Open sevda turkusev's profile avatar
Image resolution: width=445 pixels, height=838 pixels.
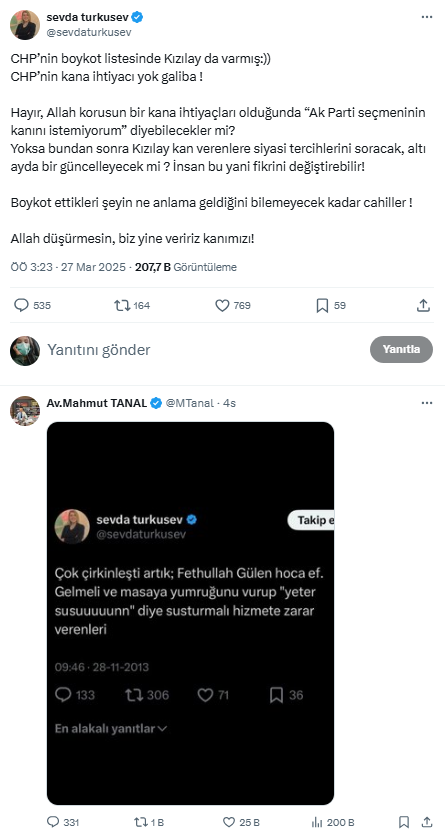tap(25, 25)
